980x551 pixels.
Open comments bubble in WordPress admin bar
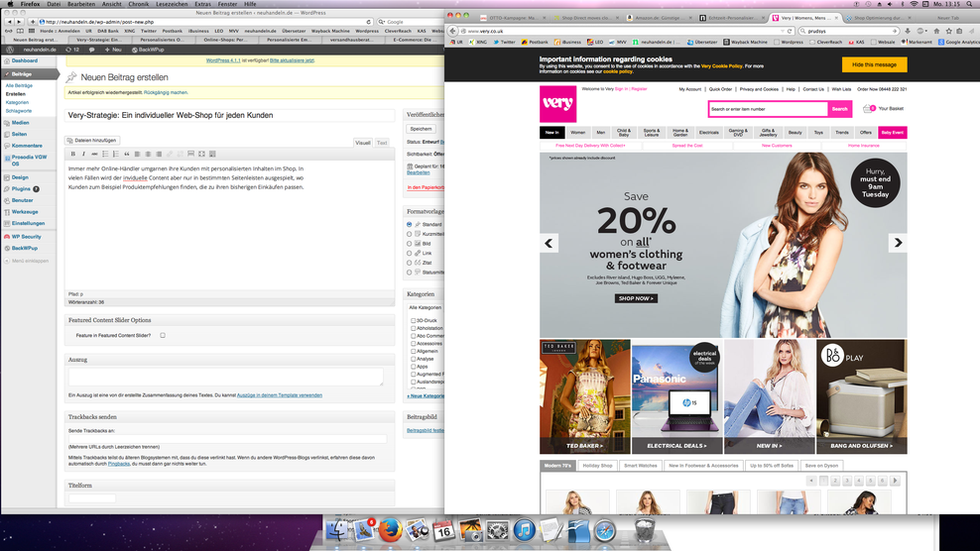pyautogui.click(x=92, y=50)
